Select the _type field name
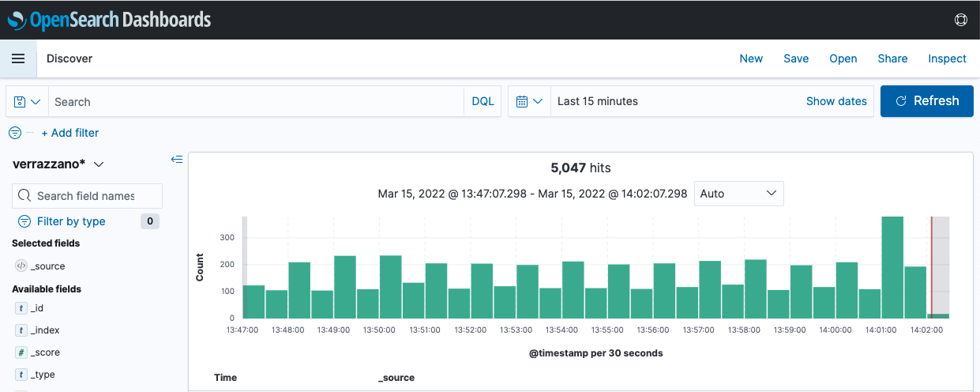The image size is (980, 392). point(43,375)
